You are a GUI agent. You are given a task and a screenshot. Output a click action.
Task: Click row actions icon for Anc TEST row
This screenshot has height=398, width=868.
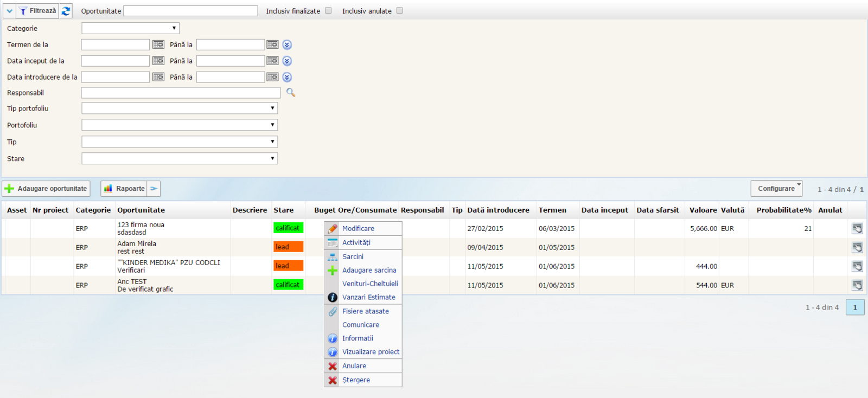857,285
